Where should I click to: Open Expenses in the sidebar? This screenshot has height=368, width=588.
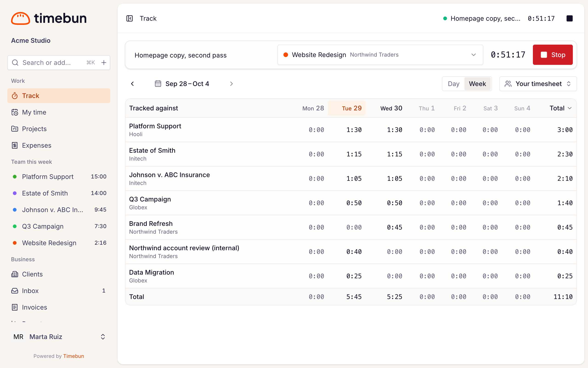pos(59,145)
